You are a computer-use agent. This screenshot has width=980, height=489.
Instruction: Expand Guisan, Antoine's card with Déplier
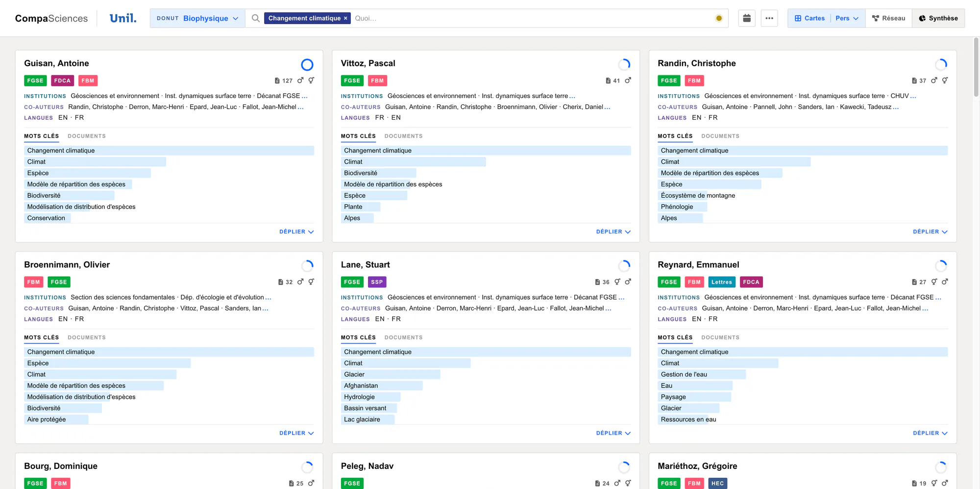pos(296,232)
